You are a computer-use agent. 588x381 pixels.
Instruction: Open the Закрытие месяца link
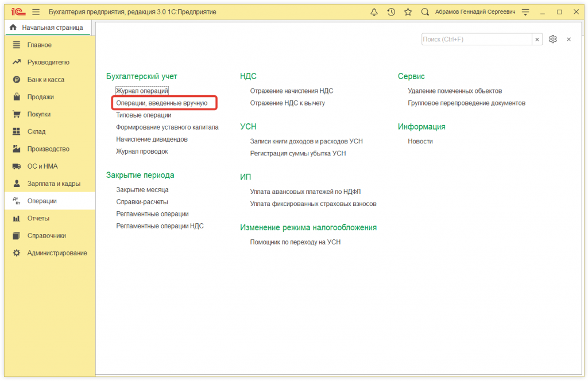coord(142,189)
